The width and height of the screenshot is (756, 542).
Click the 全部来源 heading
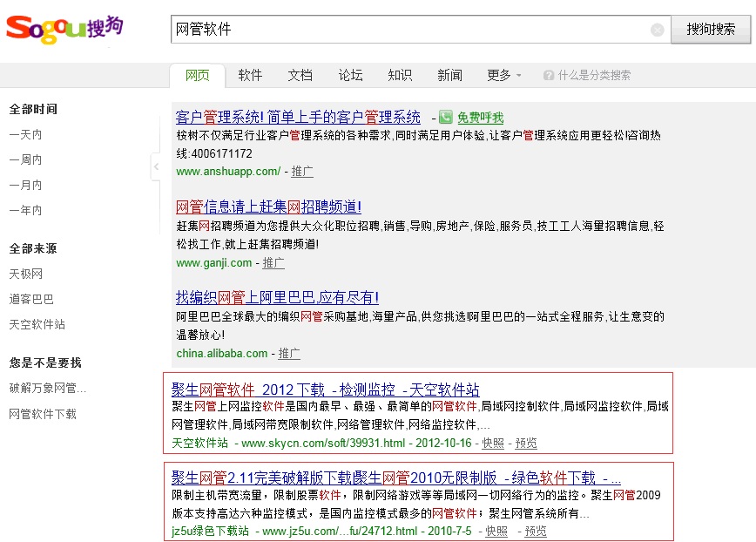[x=33, y=249]
